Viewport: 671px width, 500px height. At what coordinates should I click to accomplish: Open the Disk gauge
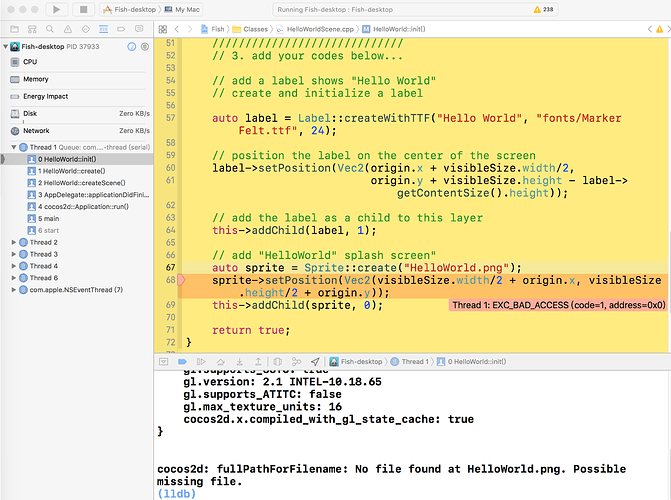pyautogui.click(x=77, y=113)
